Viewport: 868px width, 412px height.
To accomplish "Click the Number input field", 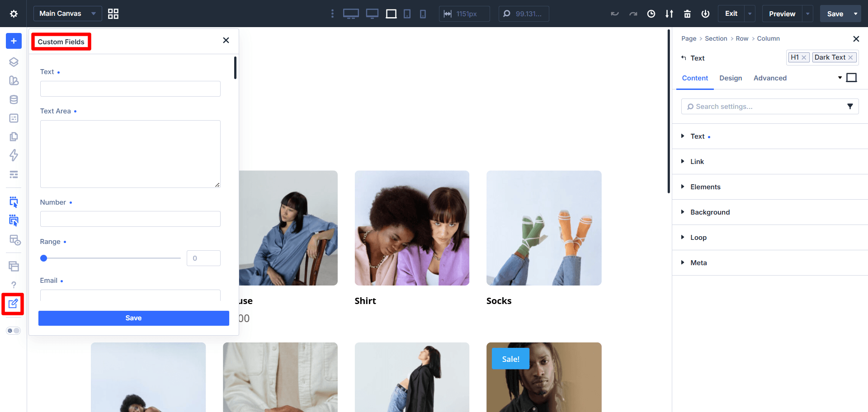I will point(130,219).
